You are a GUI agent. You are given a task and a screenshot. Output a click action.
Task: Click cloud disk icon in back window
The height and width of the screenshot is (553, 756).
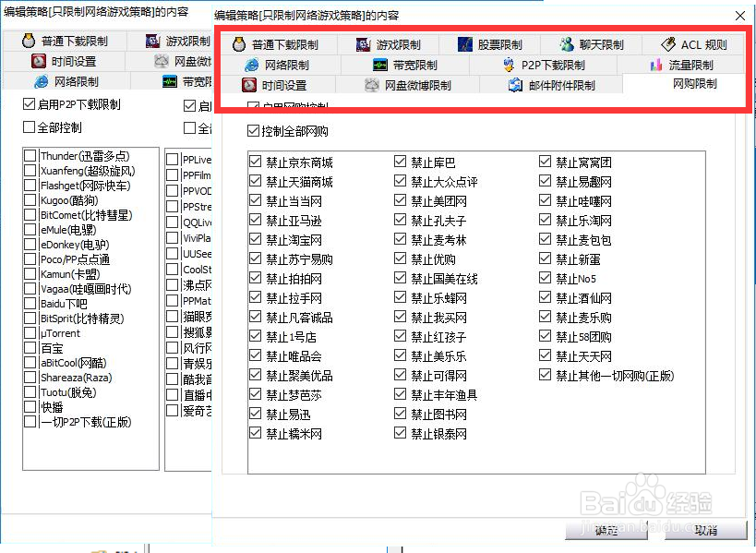pos(162,61)
